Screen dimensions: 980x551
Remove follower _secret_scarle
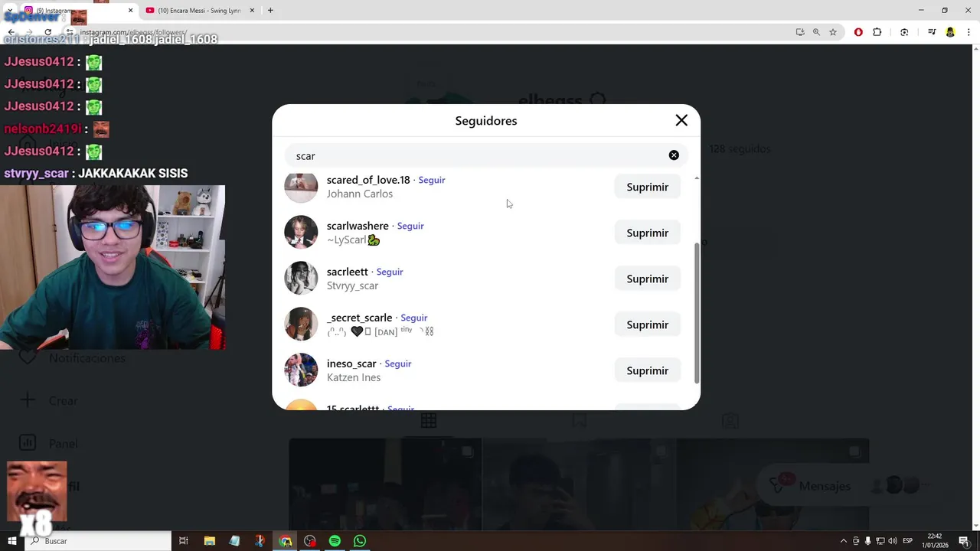(648, 324)
